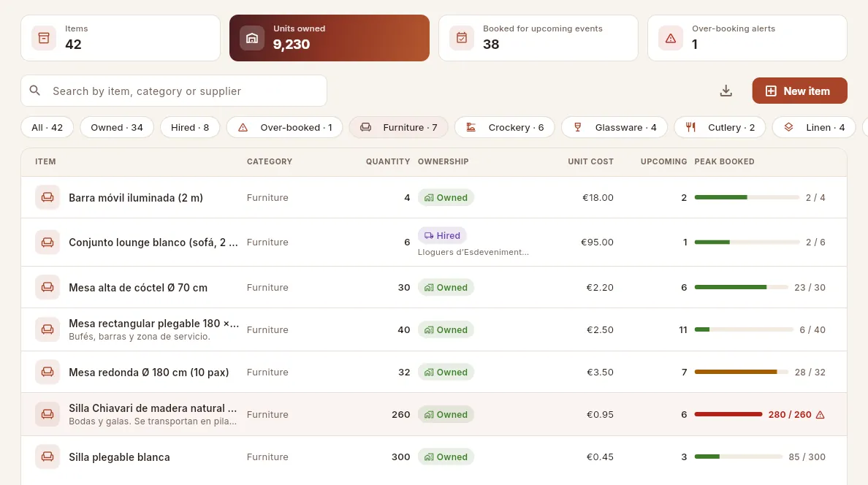The image size is (868, 485).
Task: Click peak booked bar for Silla plegable blanca
Action: click(x=739, y=457)
